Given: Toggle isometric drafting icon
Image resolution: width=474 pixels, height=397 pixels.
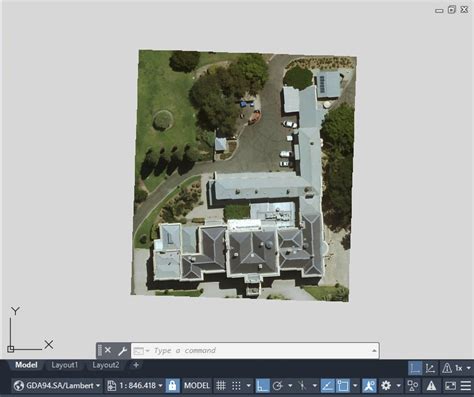Looking at the screenshot, I should 302,386.
